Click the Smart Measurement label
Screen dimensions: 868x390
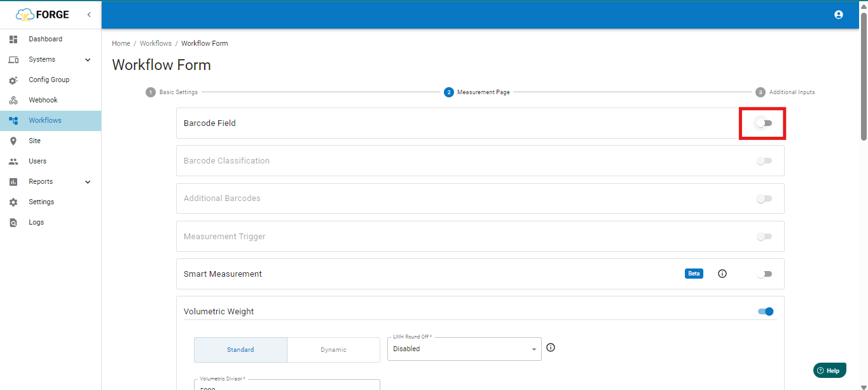pos(223,274)
